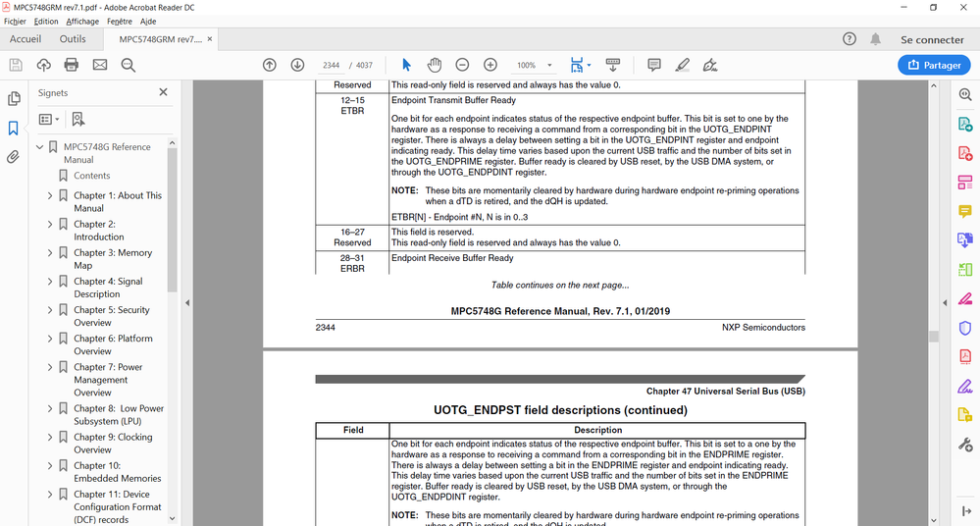
Task: Close the Signets bookmarks panel
Action: (x=163, y=92)
